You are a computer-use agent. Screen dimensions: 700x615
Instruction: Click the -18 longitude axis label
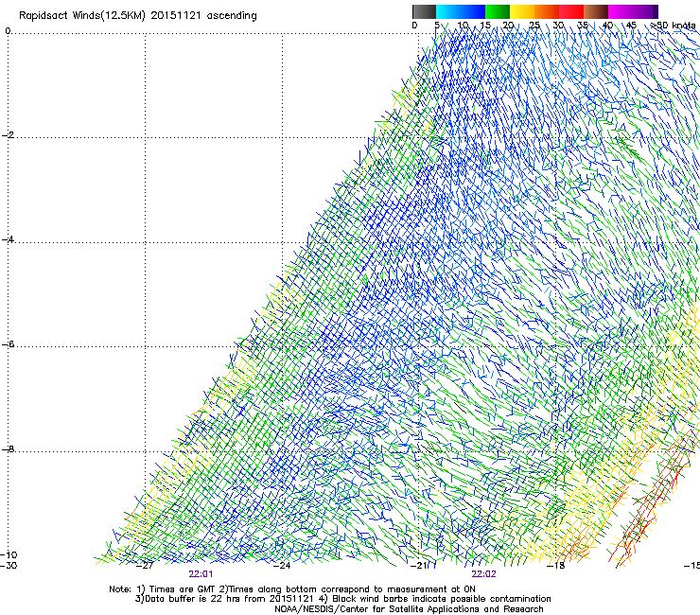click(x=556, y=566)
